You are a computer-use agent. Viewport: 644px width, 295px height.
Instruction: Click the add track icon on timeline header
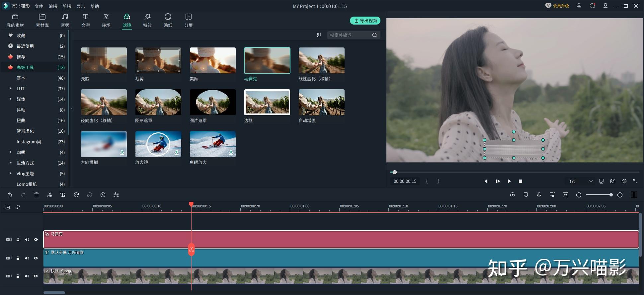7,207
